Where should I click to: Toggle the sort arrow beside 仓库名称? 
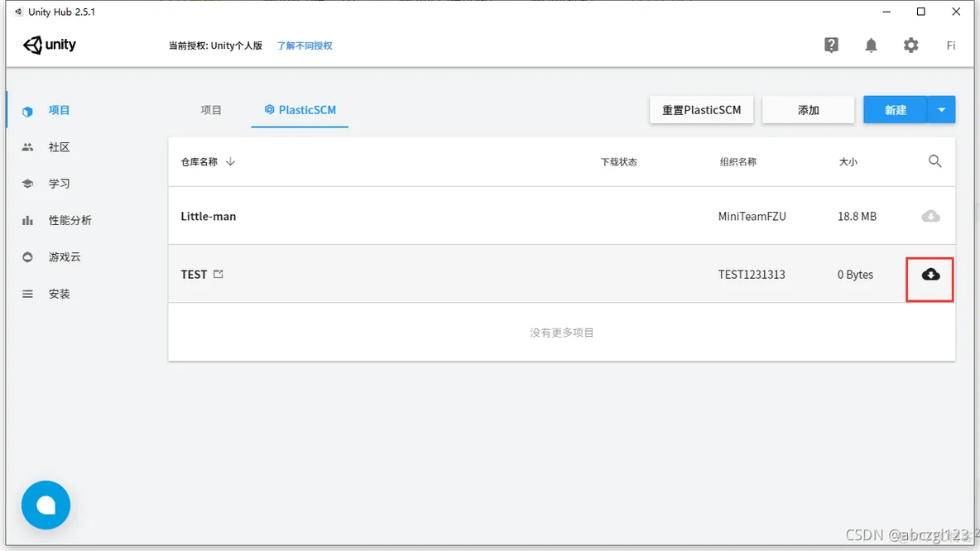(231, 162)
